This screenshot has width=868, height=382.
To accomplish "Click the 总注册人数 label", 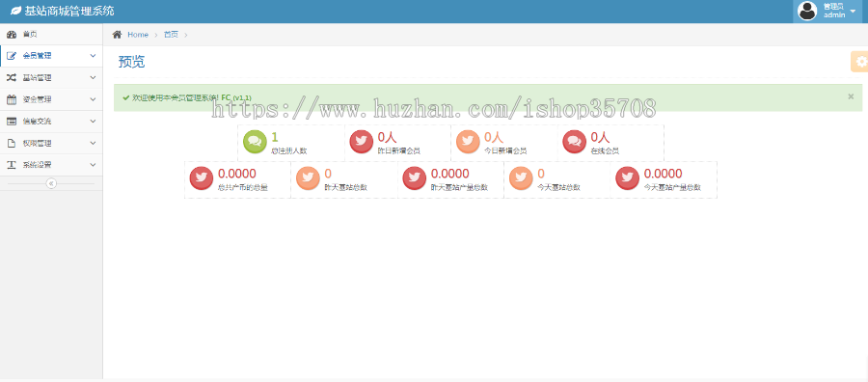I will 289,150.
